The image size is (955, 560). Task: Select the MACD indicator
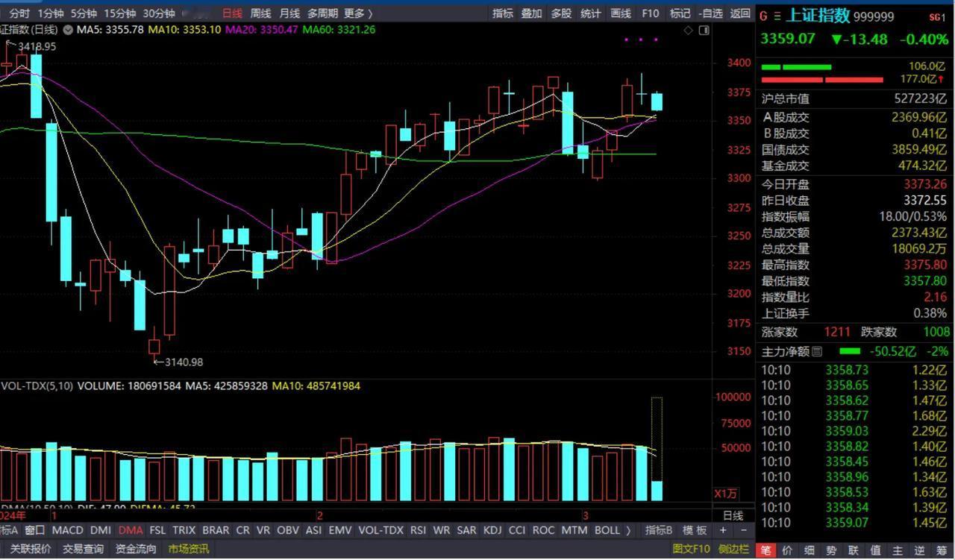coord(68,530)
